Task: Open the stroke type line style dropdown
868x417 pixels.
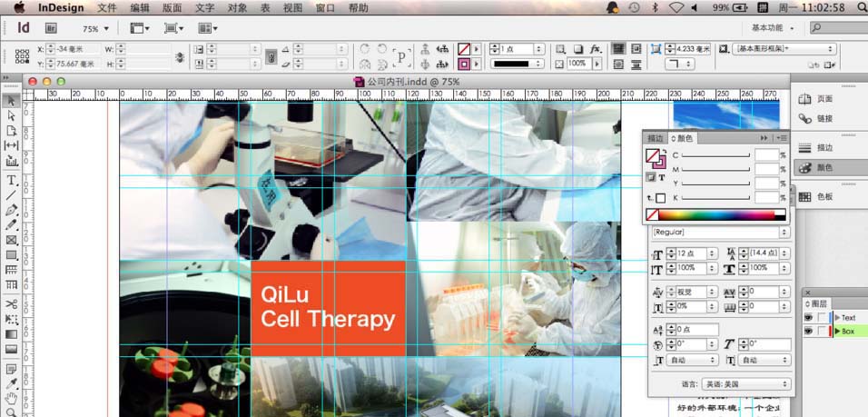Action: click(x=518, y=64)
